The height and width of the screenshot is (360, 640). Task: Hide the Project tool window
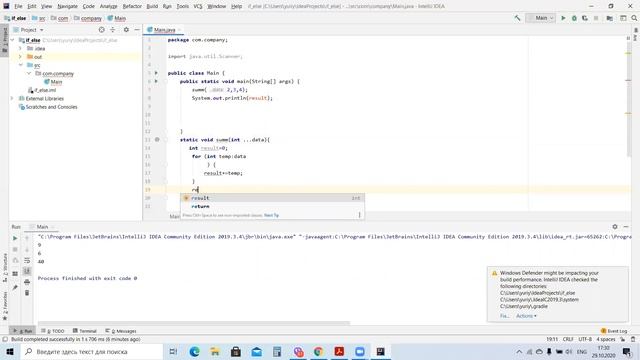click(137, 30)
